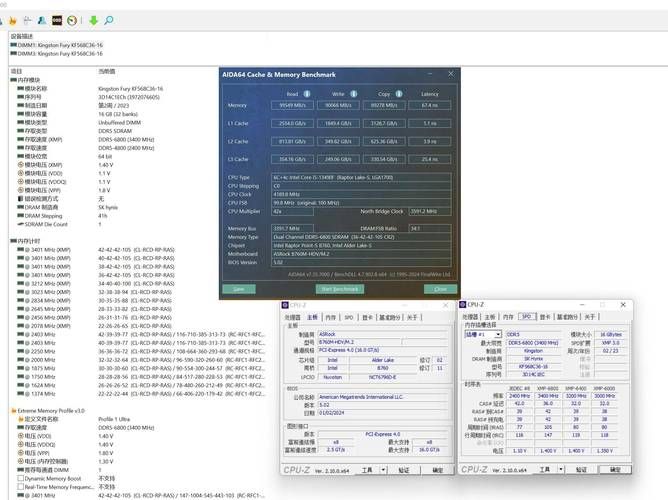Click the 当前值 column header
This screenshot has width=668, height=500.
coord(107,72)
